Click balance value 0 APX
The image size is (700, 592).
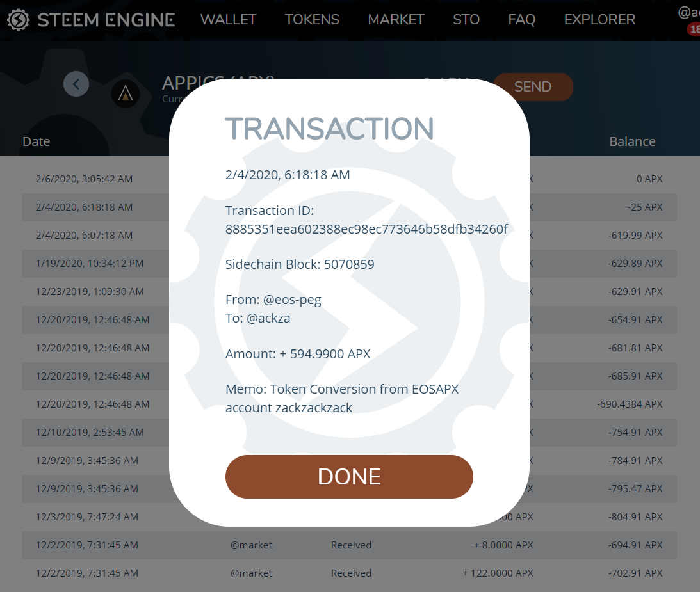click(x=649, y=179)
